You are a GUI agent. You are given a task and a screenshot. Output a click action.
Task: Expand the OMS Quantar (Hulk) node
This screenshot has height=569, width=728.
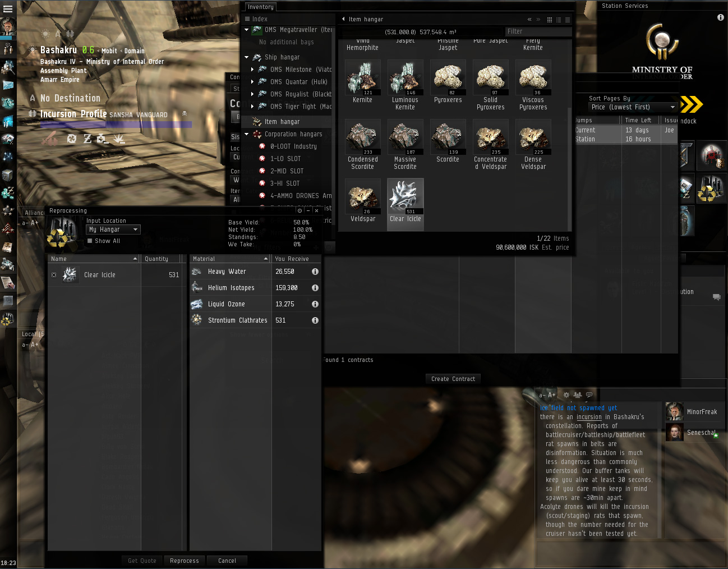[x=252, y=82]
